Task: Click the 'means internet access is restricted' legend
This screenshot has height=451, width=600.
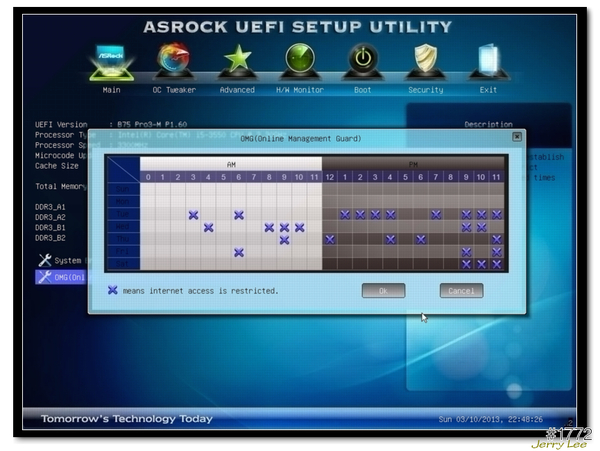Action: pyautogui.click(x=200, y=291)
